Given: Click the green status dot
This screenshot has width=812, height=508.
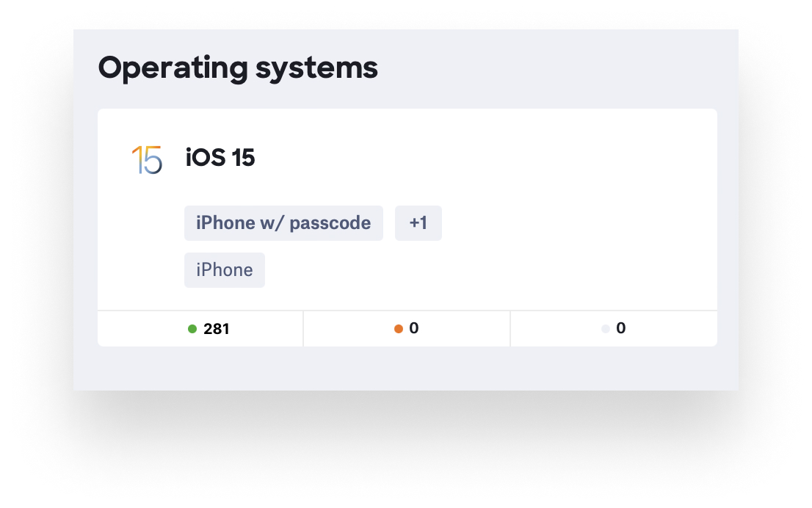Looking at the screenshot, I should click(192, 329).
